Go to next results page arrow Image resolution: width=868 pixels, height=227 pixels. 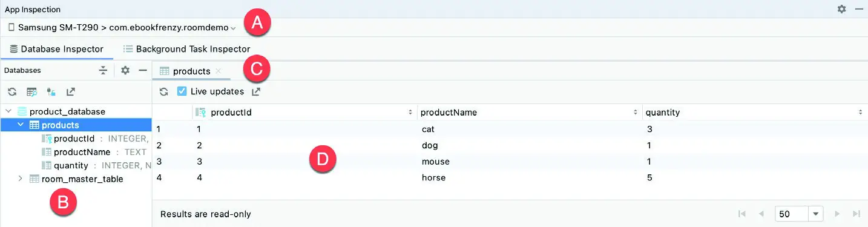[x=837, y=214]
